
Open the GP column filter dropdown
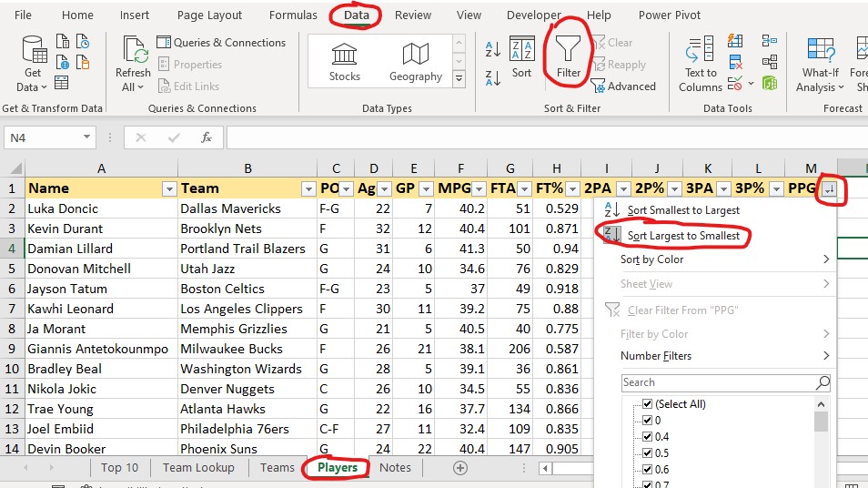coord(426,188)
